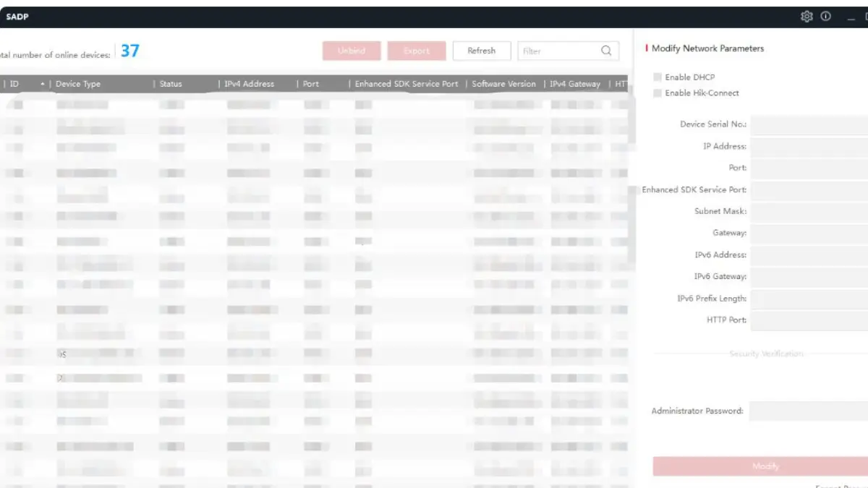Viewport: 868px width, 488px height.
Task: Sort by the Software Version column
Action: click(x=504, y=84)
